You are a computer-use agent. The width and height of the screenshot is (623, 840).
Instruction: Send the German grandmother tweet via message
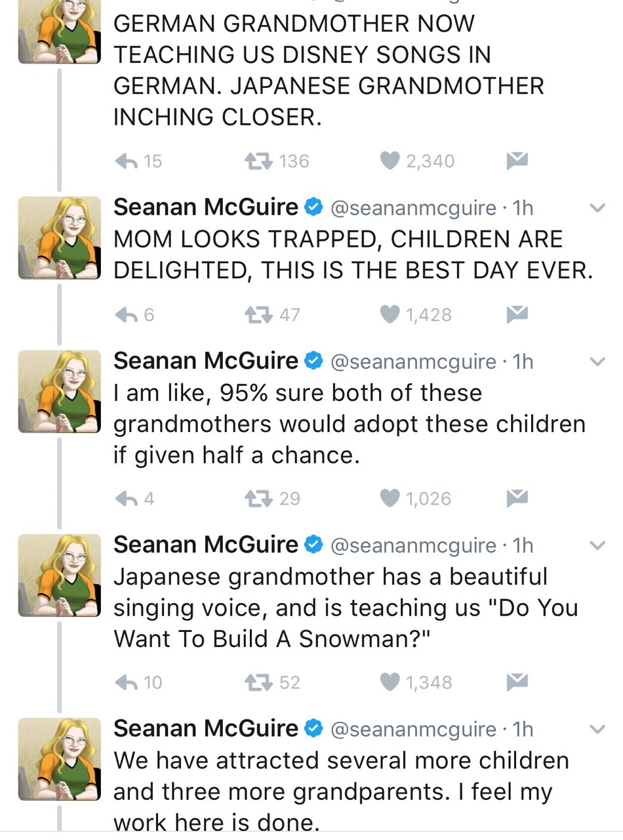coord(517,160)
